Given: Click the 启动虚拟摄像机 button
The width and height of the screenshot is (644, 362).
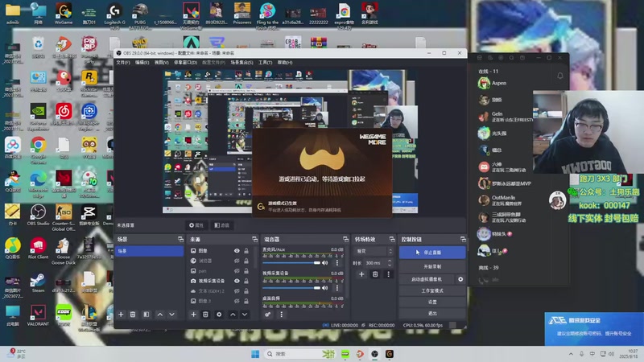Looking at the screenshot, I should [x=427, y=279].
